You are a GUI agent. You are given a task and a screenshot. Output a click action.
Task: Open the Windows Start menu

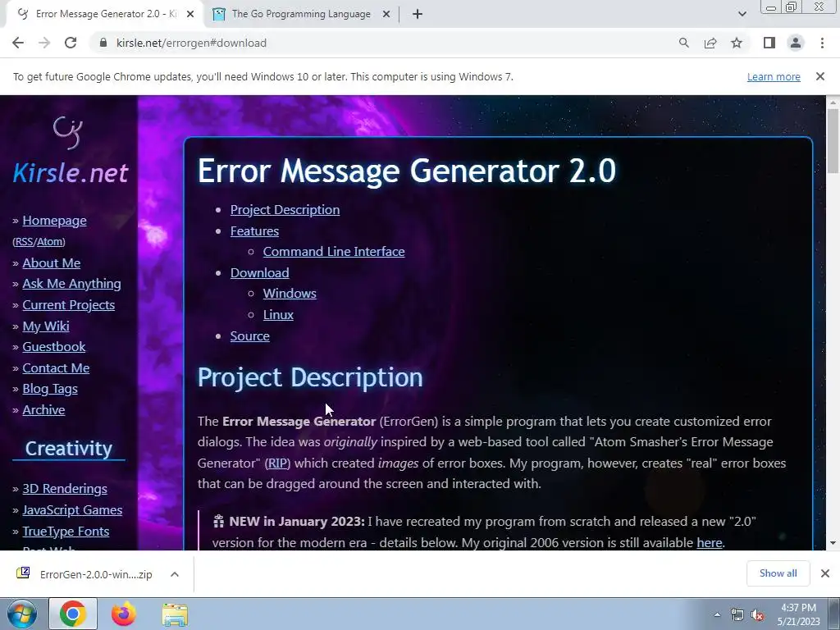point(21,614)
